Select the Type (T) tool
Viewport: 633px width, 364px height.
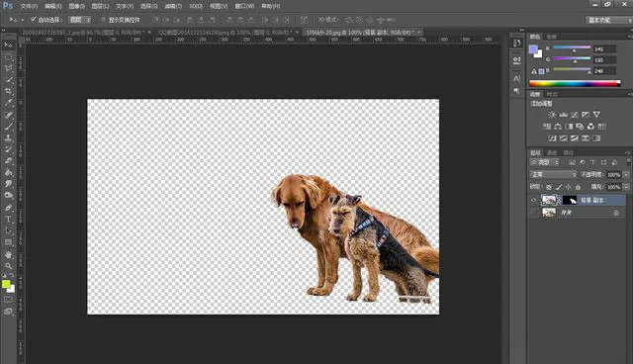pos(9,220)
